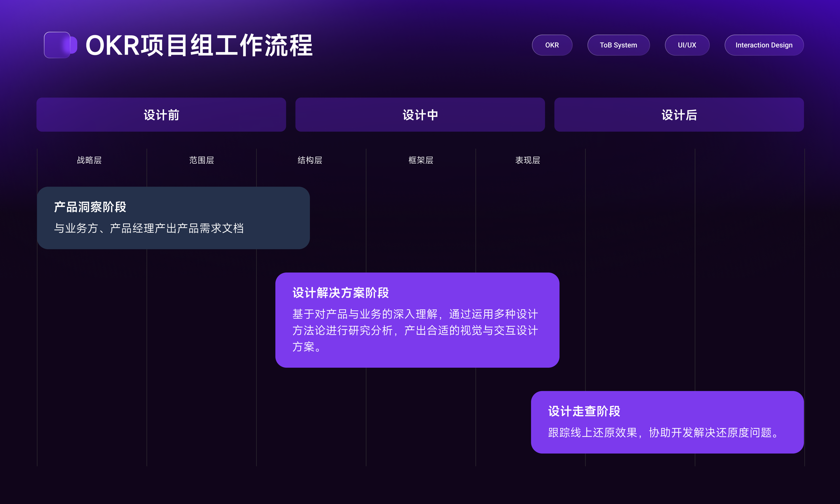Click the Interaction Design tag pill
The width and height of the screenshot is (840, 504).
(x=764, y=45)
